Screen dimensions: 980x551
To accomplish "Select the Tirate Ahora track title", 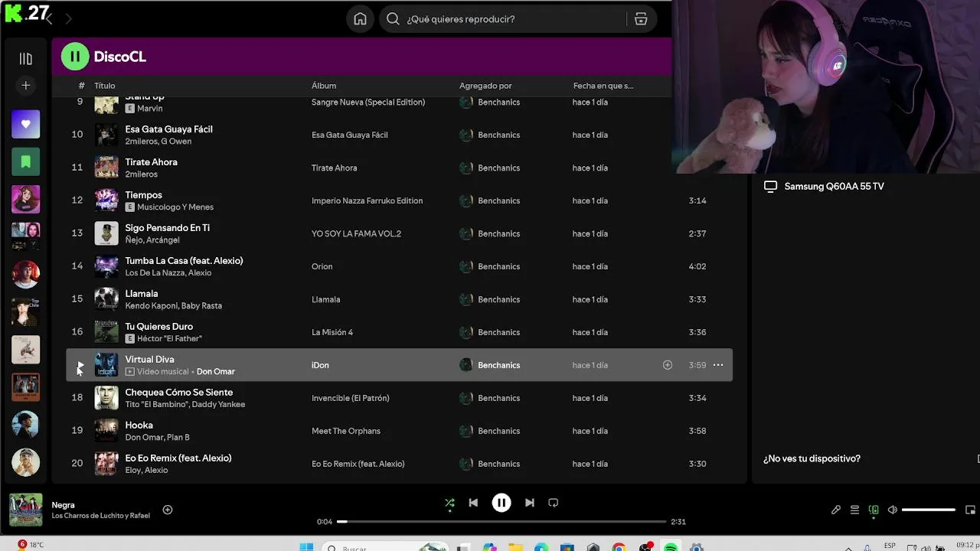I will coord(151,162).
